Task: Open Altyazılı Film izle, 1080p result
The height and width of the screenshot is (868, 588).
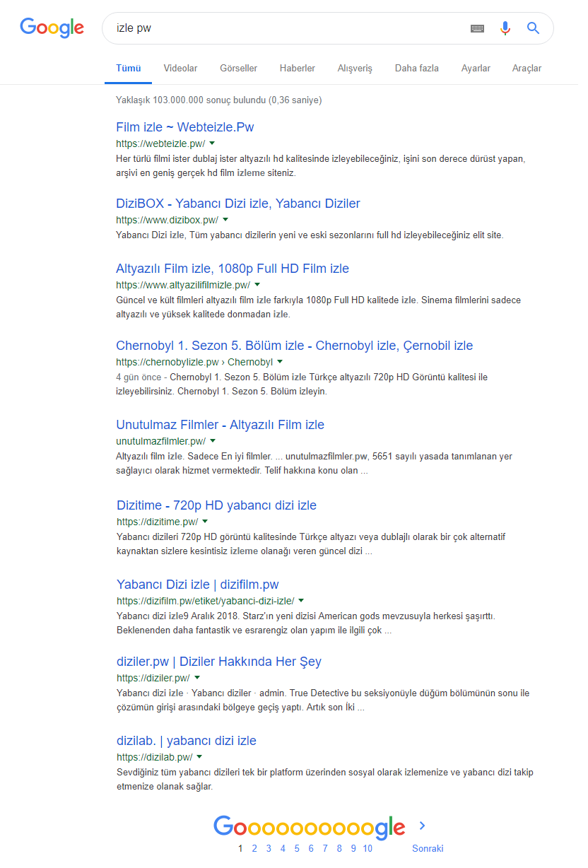Action: click(x=233, y=269)
